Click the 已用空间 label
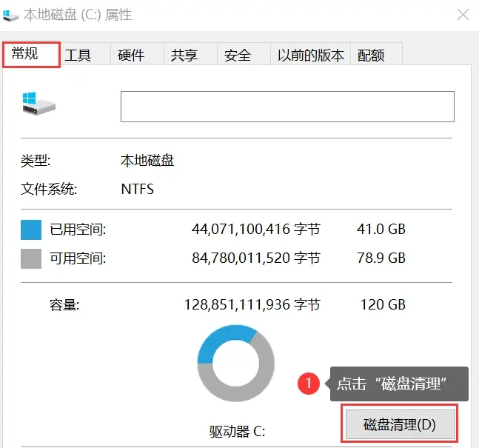The image size is (479, 448). (78, 230)
